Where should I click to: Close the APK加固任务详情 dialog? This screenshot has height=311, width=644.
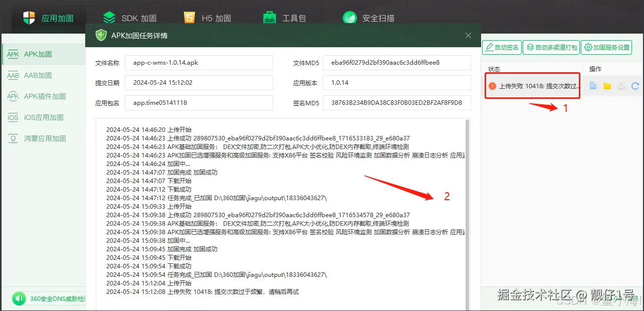click(468, 36)
